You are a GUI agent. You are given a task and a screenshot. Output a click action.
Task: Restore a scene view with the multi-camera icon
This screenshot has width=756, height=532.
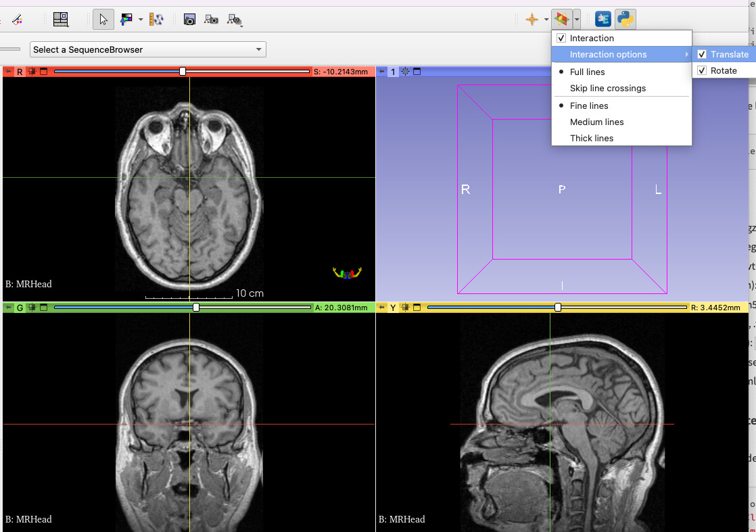(235, 20)
